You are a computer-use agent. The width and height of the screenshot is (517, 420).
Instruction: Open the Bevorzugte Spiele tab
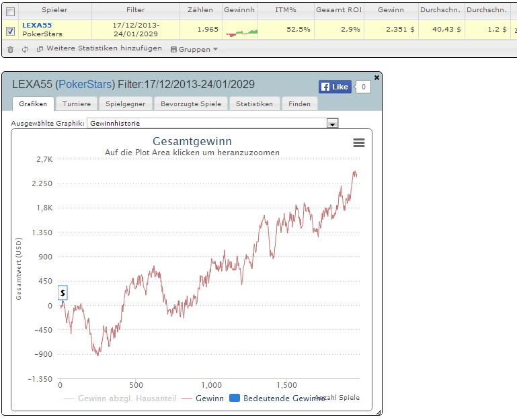tap(191, 104)
